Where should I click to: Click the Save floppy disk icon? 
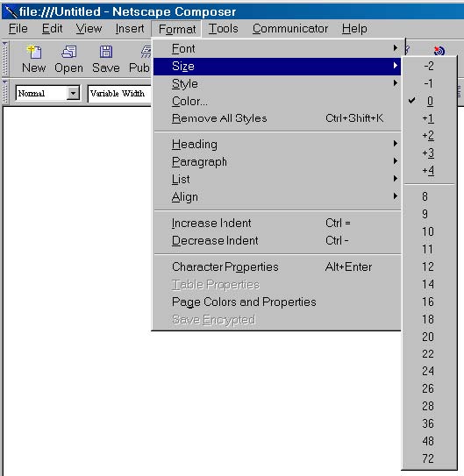point(106,52)
